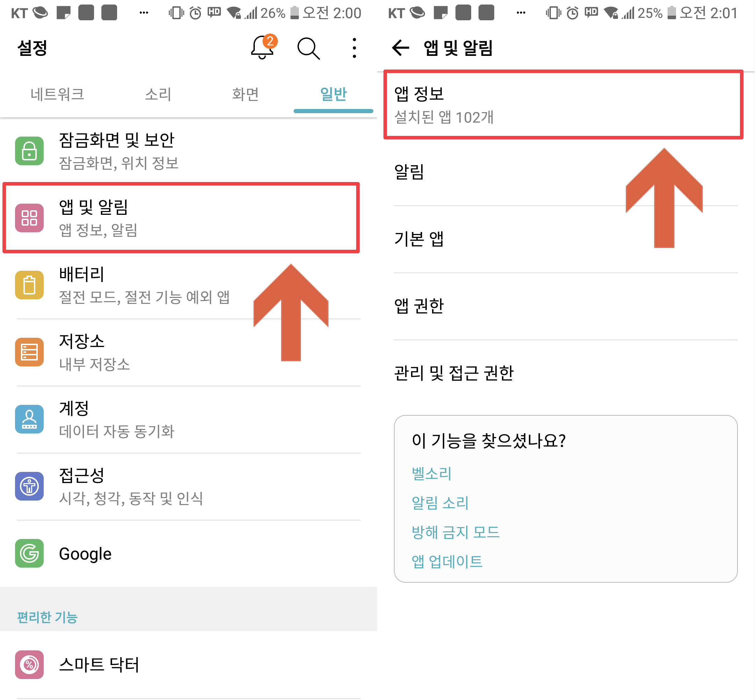Tap the blue 계정 icon
Viewport: 755px width, 700px height.
click(x=29, y=419)
